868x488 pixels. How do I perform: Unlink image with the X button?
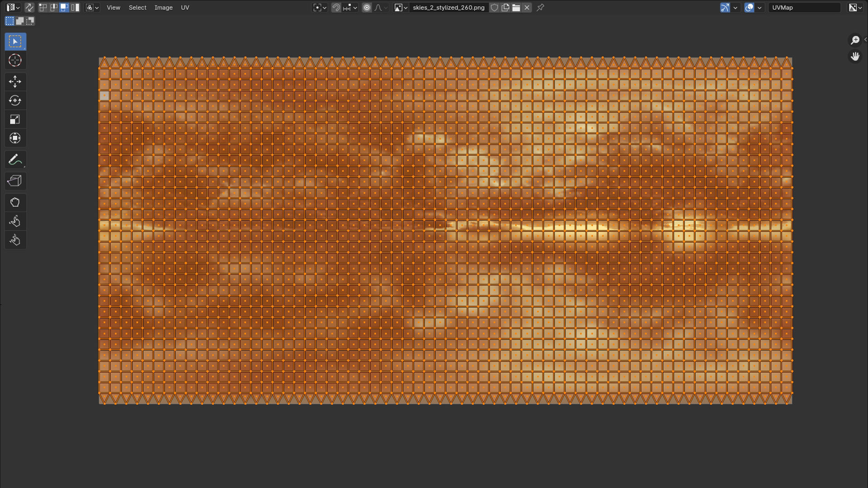pyautogui.click(x=527, y=7)
